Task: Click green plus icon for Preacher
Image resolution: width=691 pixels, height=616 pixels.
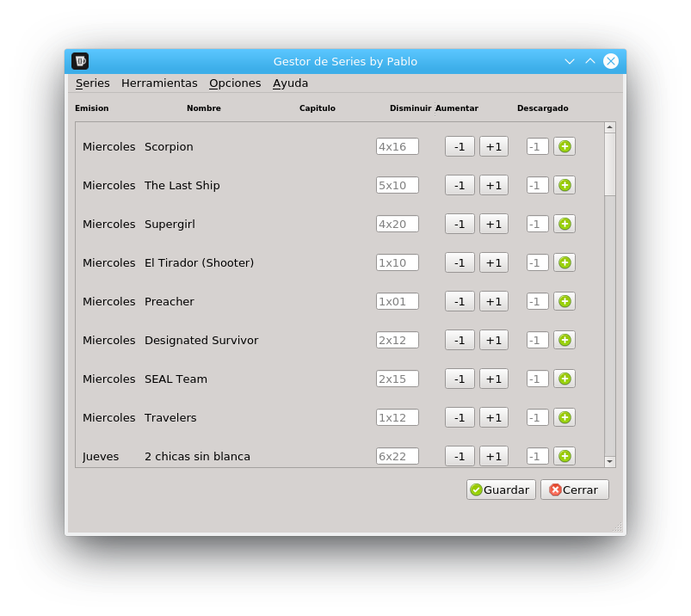Action: click(x=565, y=302)
